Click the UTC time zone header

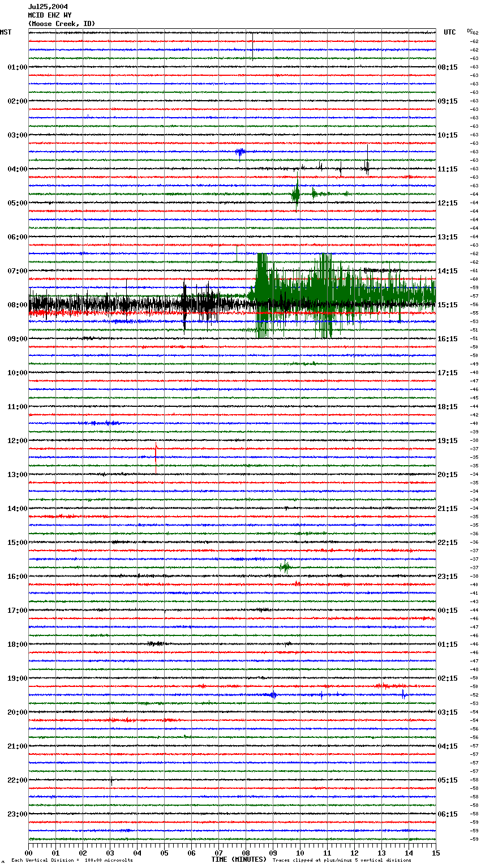click(450, 32)
